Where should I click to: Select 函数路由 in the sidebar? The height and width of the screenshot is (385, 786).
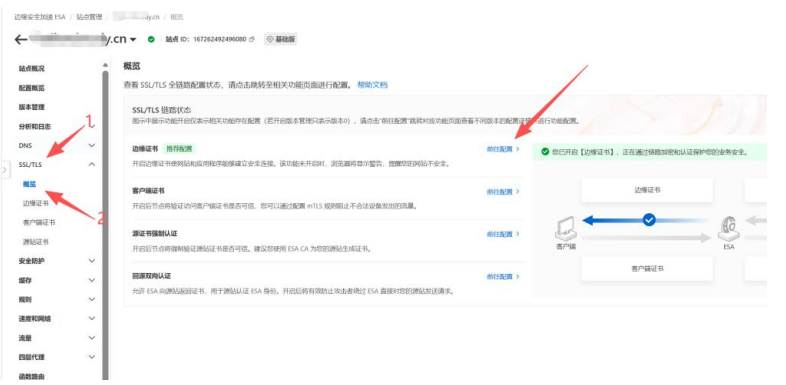(x=32, y=376)
